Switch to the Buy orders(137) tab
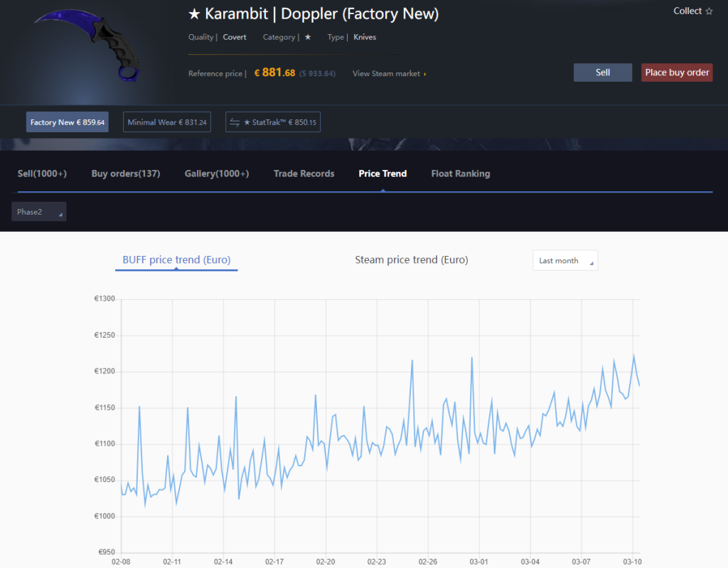Screen dimensions: 728x568 pos(126,173)
